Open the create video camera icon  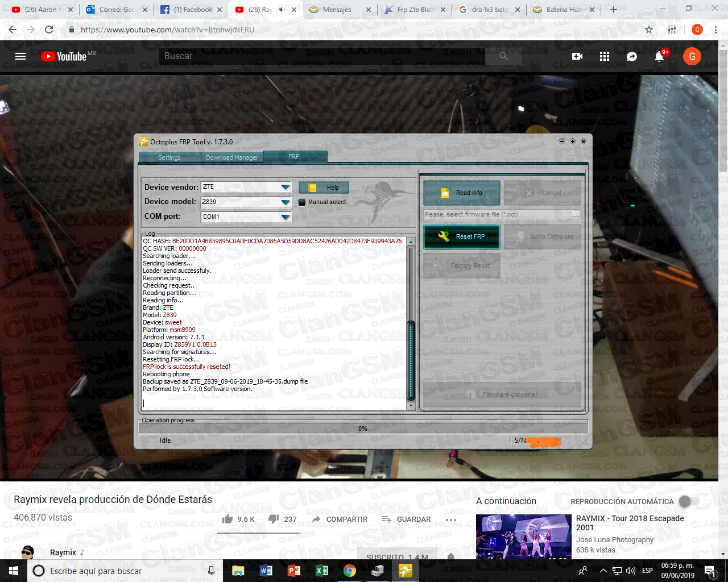point(577,56)
